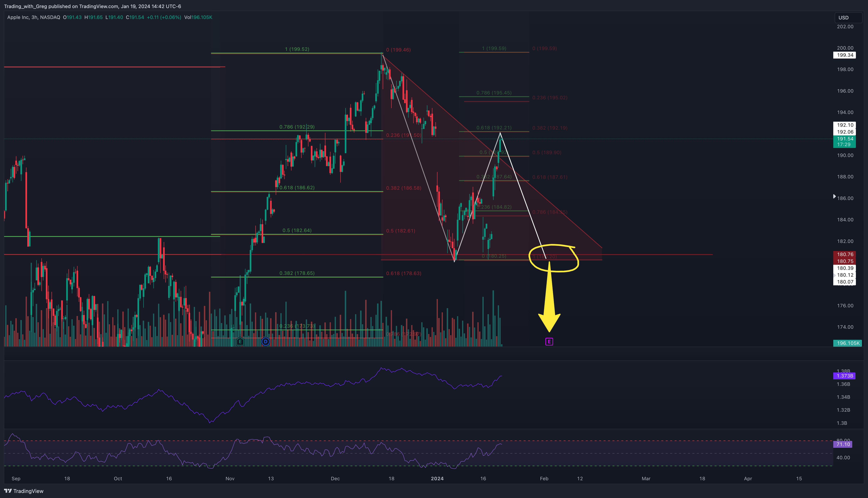The width and height of the screenshot is (868, 498).
Task: Click the Apple Inc, 3h, NASDAQ symbol title
Action: point(34,17)
